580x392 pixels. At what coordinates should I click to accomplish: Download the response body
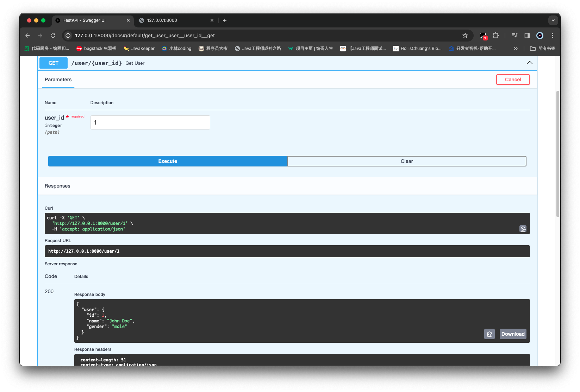click(513, 334)
